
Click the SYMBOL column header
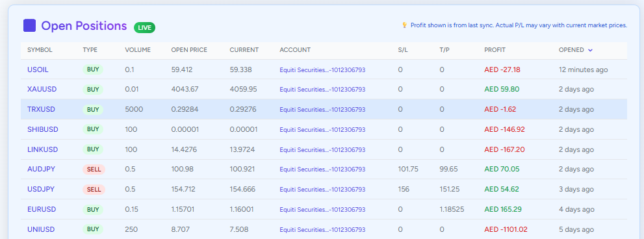point(40,50)
